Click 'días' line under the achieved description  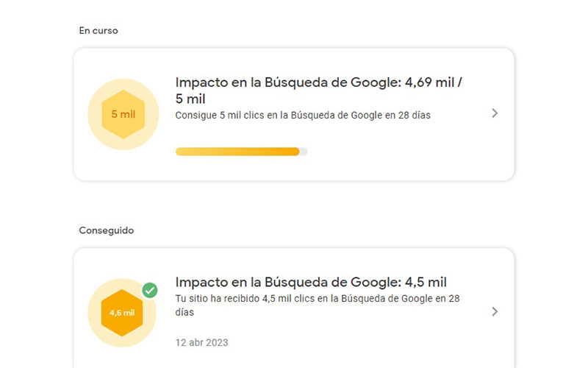[184, 312]
